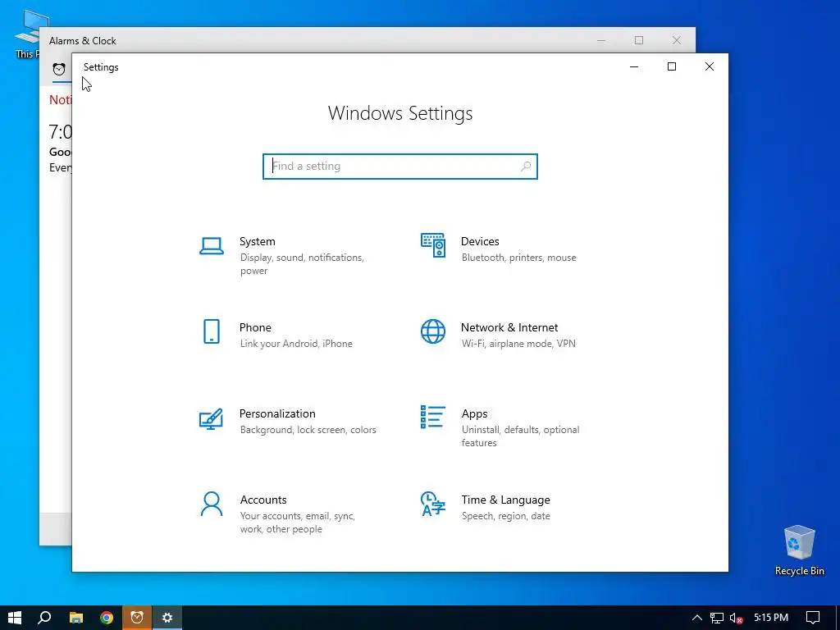Select the Apps category title
This screenshot has width=840, height=630.
pos(475,414)
